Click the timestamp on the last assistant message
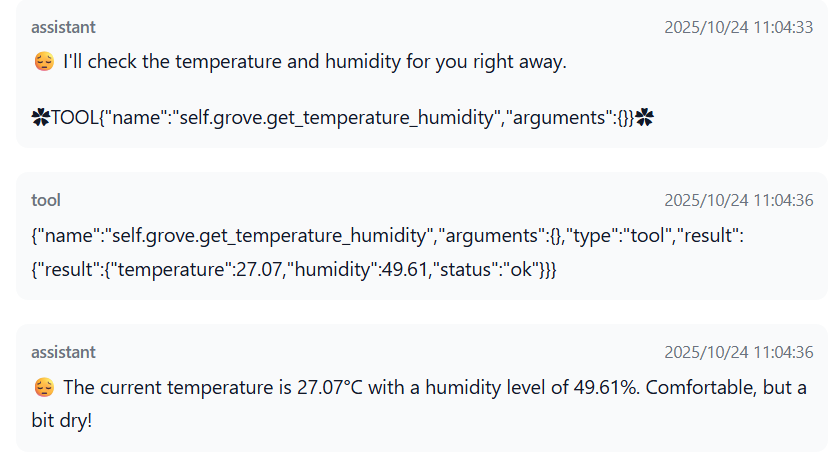 pos(738,352)
